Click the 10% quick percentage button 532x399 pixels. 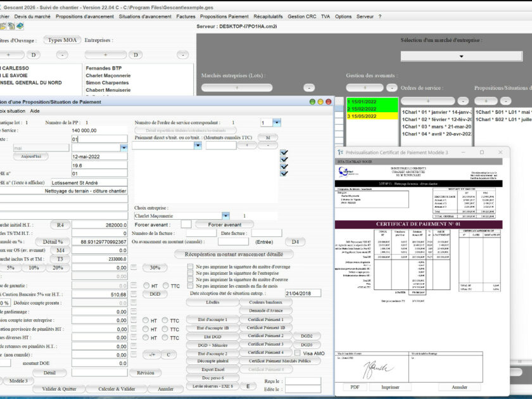pos(34,268)
